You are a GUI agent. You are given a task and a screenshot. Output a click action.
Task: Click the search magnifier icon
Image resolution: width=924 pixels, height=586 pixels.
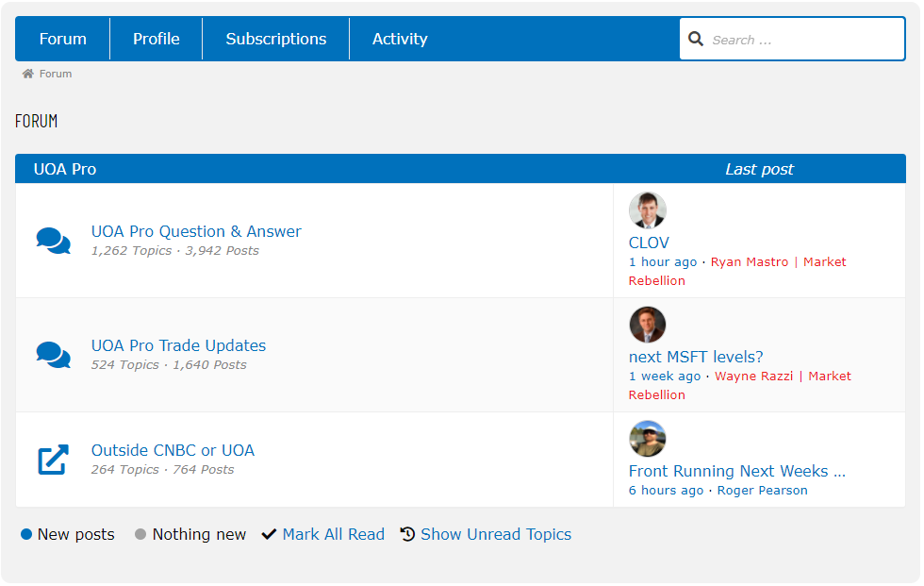pos(696,39)
